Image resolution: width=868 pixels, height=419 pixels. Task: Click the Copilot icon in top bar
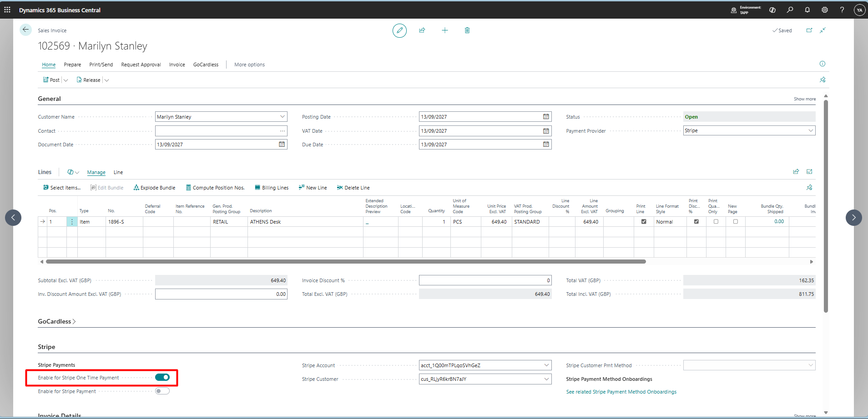pos(772,10)
